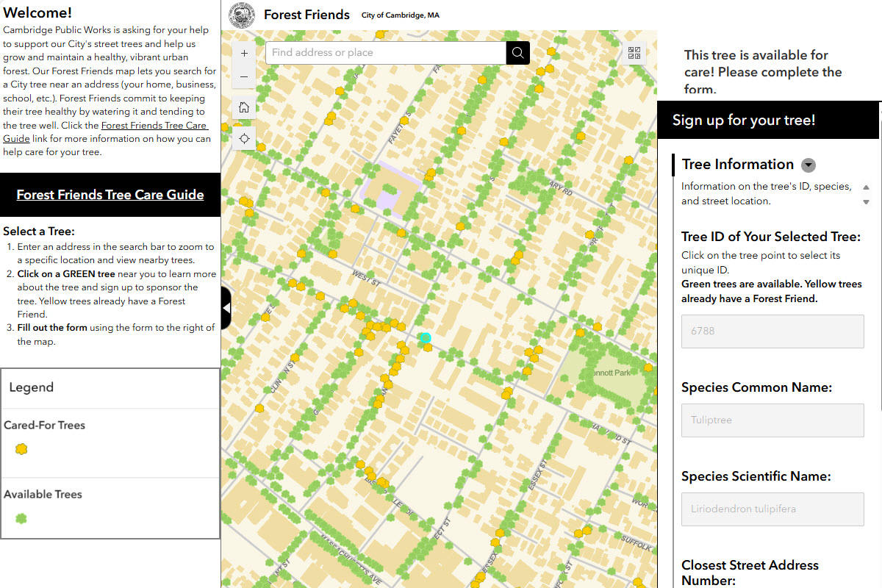Click the Available Trees green legend symbol
Viewport: 882px width, 588px height.
tap(21, 519)
